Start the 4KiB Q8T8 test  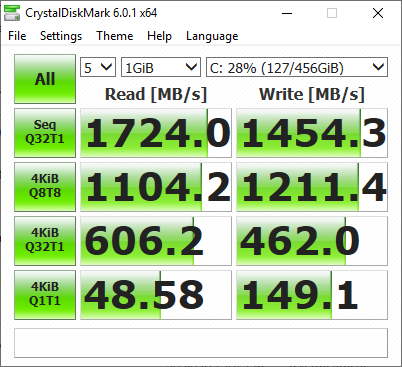pyautogui.click(x=45, y=187)
